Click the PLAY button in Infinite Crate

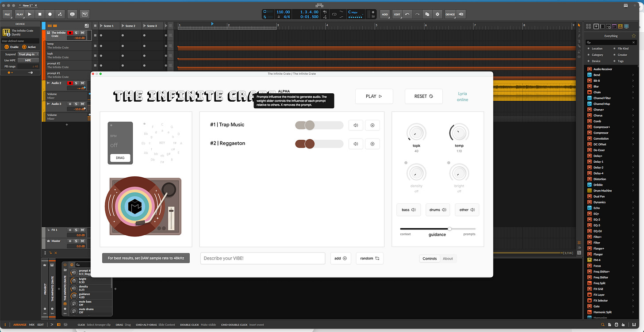click(x=374, y=96)
